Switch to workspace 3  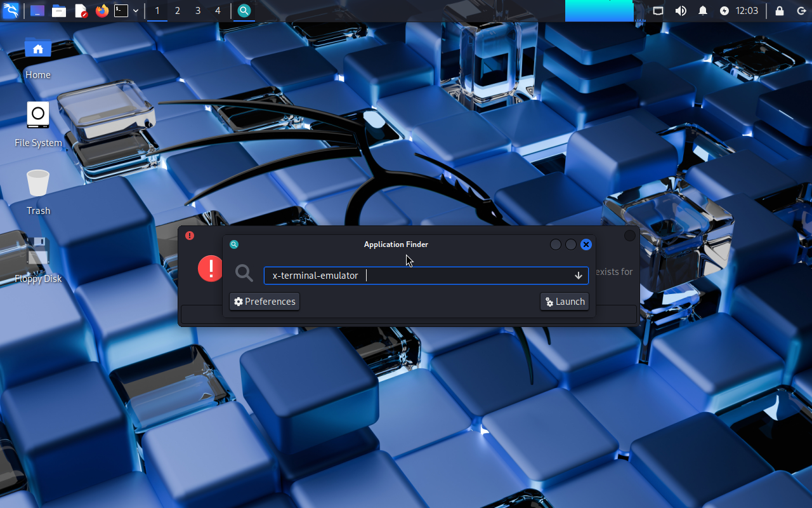pos(198,11)
